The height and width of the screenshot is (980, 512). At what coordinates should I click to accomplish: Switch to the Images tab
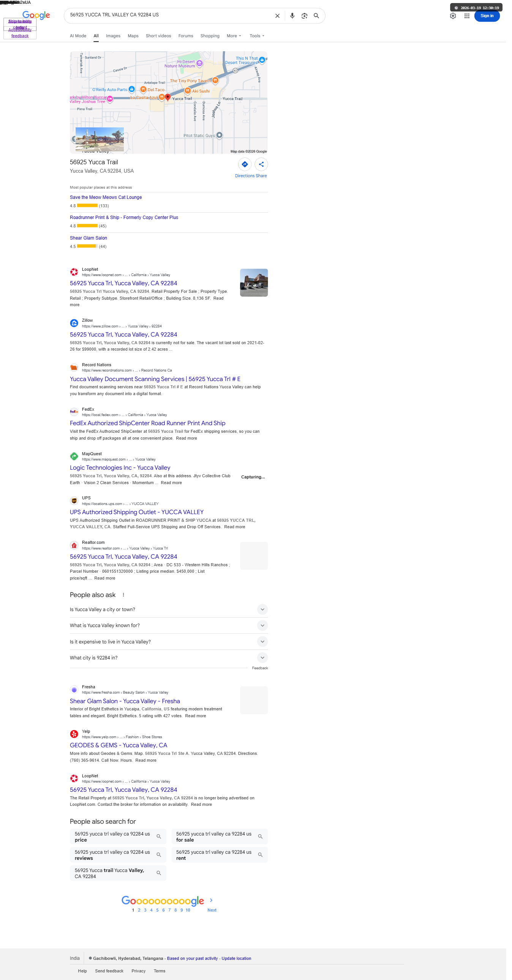click(113, 36)
